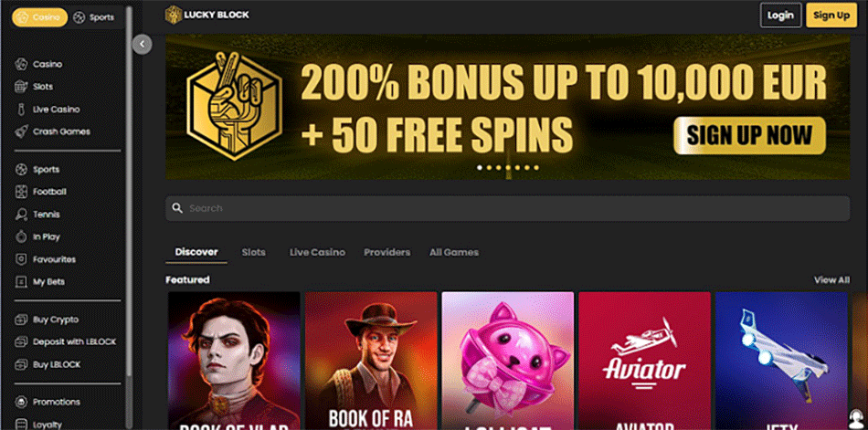Click the Lucky Block logo
The width and height of the screenshot is (868, 430).
207,15
